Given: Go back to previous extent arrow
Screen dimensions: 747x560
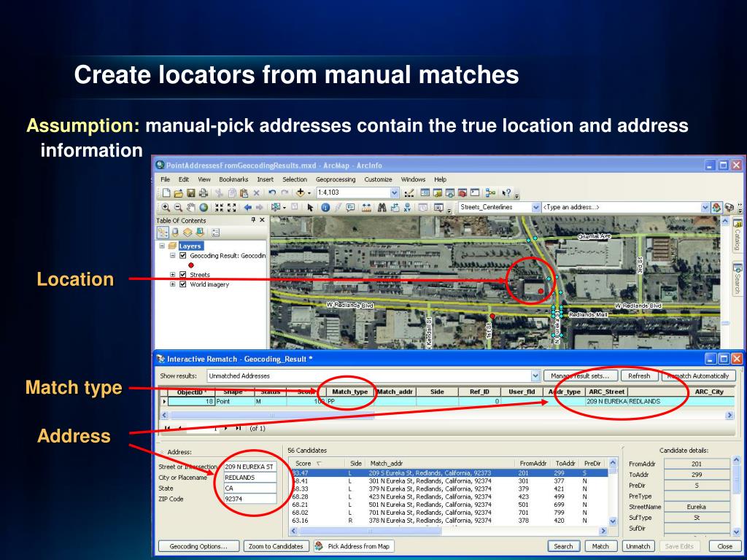Looking at the screenshot, I should tap(248, 207).
